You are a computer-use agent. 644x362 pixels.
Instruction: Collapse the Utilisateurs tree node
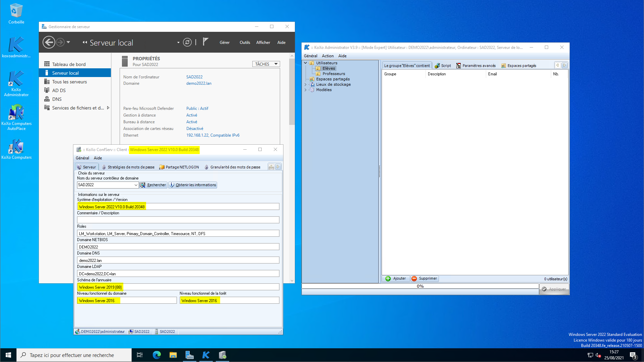305,63
